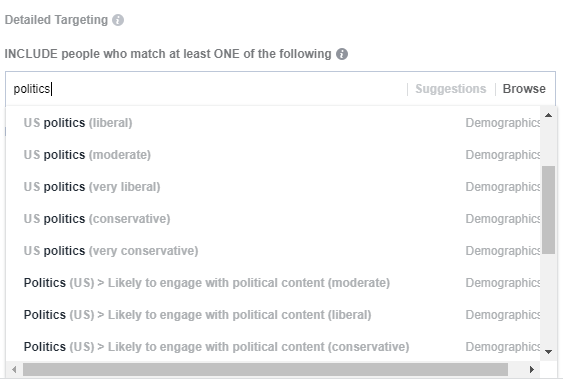
Task: Click the scroll up arrow of dropdown list
Action: pos(548,115)
